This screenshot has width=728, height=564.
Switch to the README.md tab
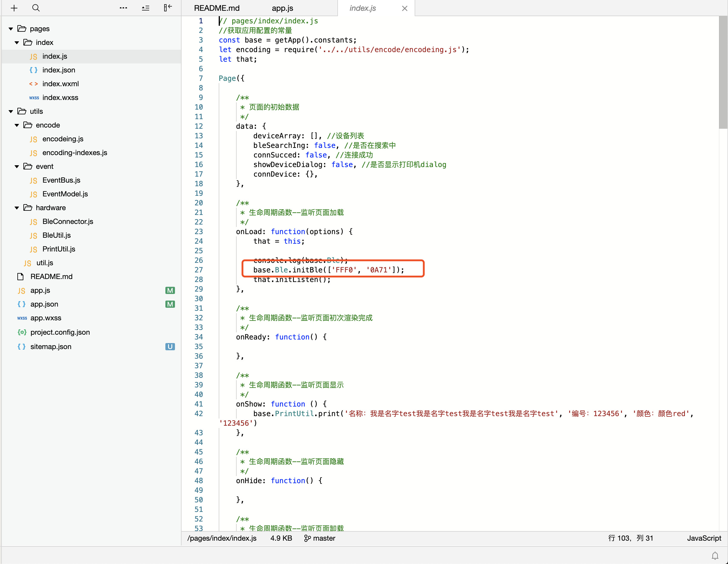point(217,8)
